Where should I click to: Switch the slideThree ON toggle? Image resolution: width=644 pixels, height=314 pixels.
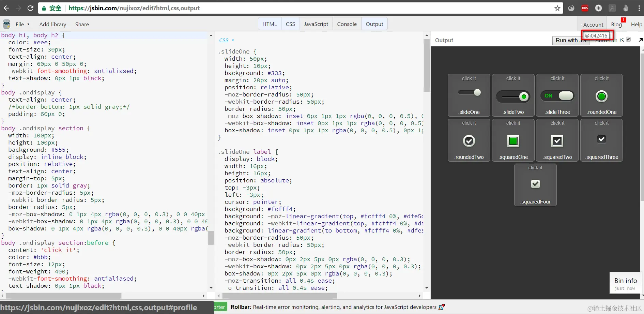[x=557, y=96]
